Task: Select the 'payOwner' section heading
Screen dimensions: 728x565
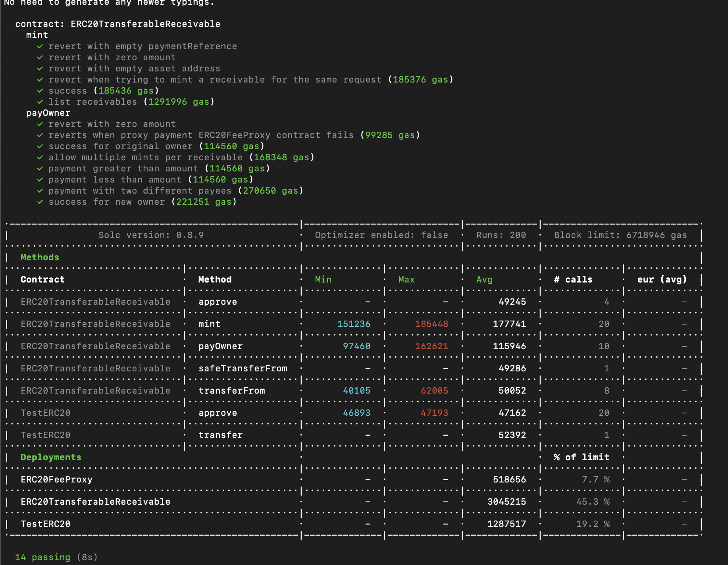Action: point(48,113)
